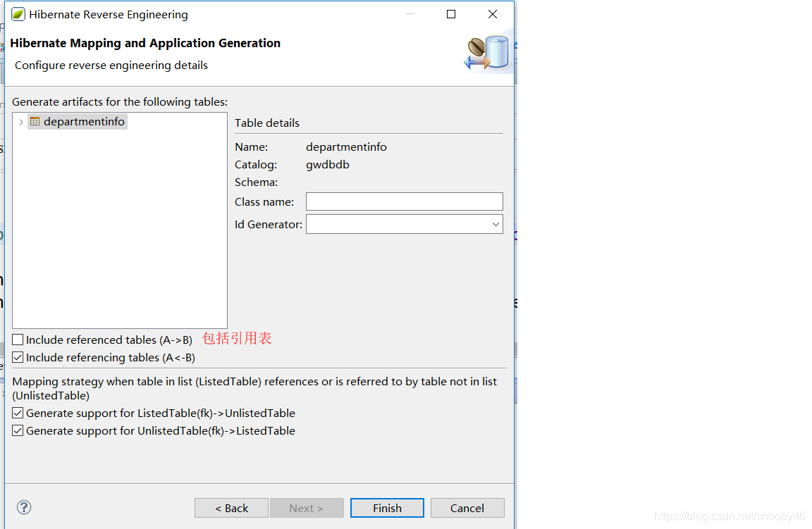The image size is (812, 529).
Task: Cancel the reverse engineering wizard
Action: pos(467,508)
